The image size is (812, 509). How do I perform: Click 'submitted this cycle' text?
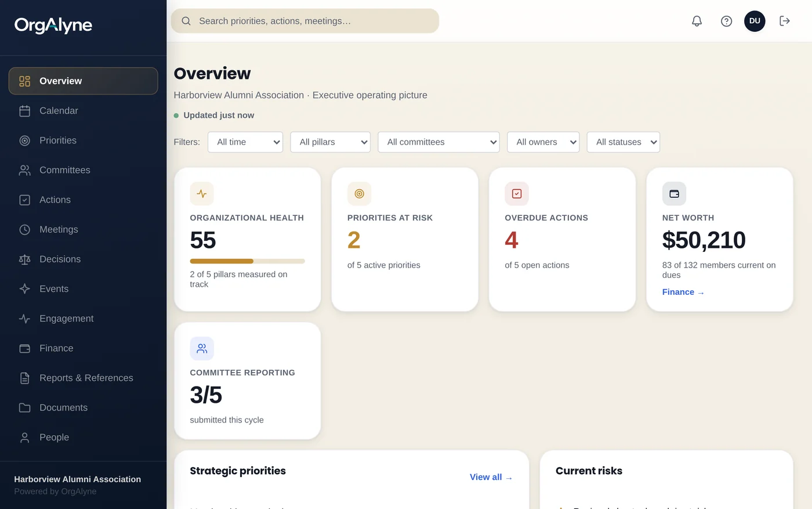[x=227, y=420]
